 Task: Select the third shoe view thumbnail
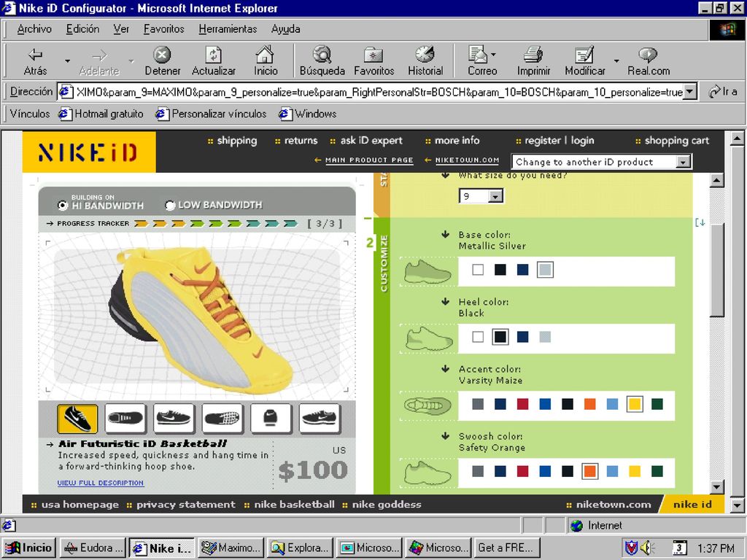[174, 419]
